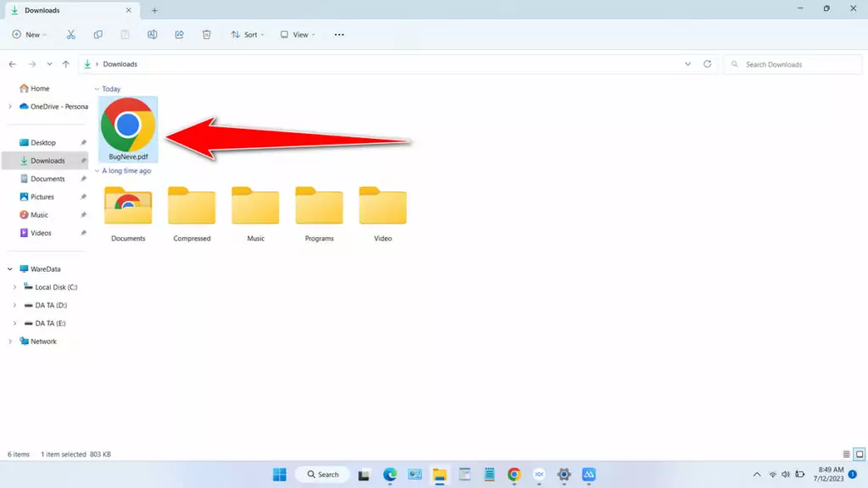The width and height of the screenshot is (868, 488).
Task: Expand DATA (E:) drive node
Action: [15, 323]
